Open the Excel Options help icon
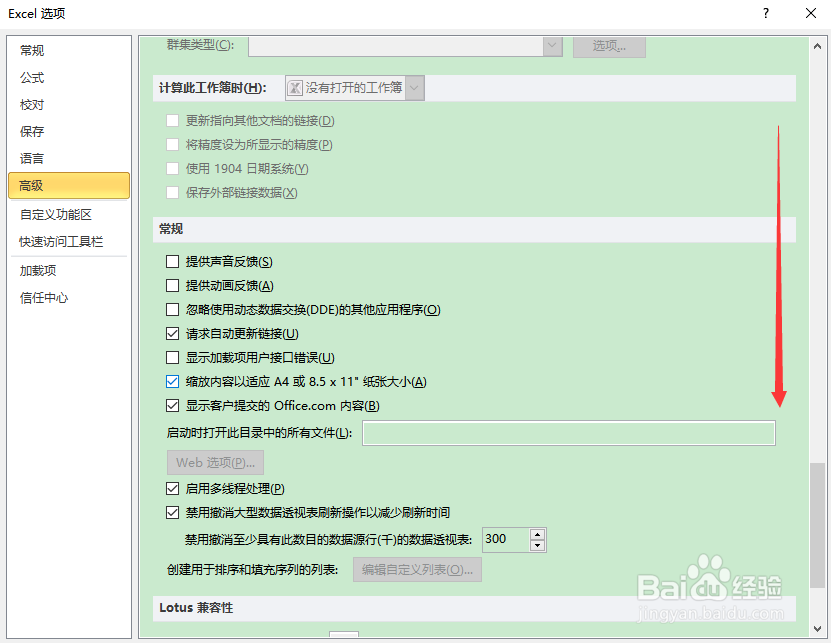Viewport: 831px width, 643px height. (x=765, y=13)
